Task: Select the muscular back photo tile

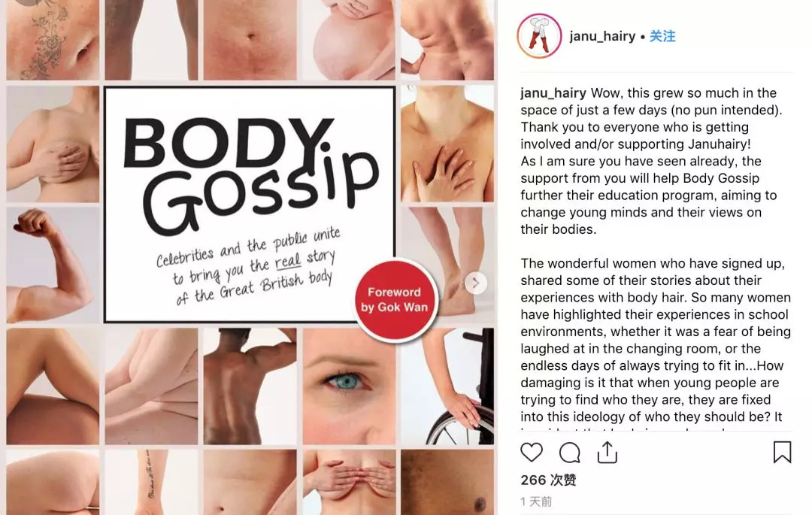Action: click(x=250, y=386)
